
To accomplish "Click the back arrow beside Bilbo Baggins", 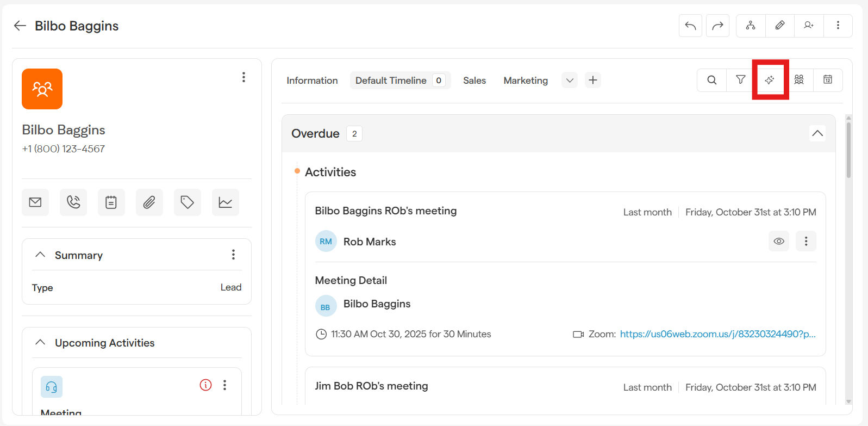I will coord(20,26).
